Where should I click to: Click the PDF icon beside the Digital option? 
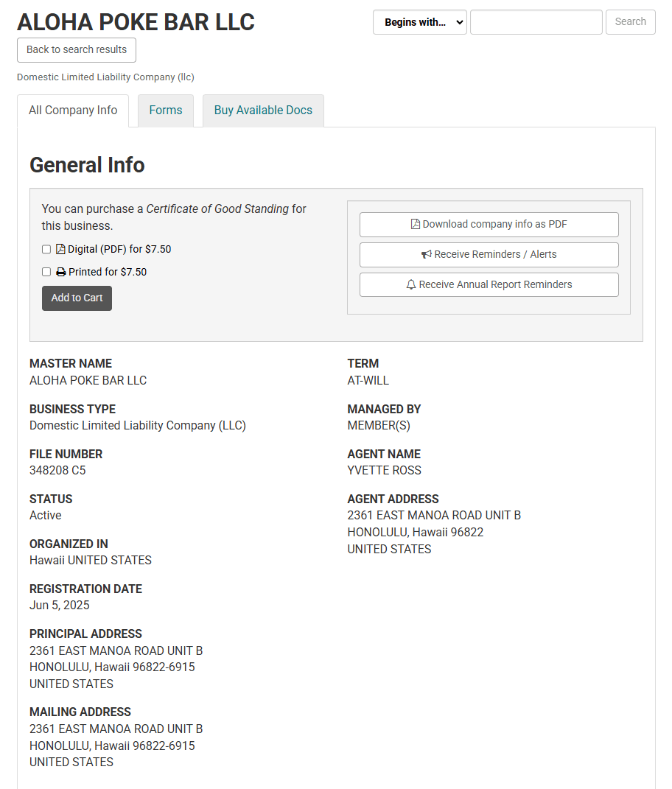pyautogui.click(x=60, y=249)
